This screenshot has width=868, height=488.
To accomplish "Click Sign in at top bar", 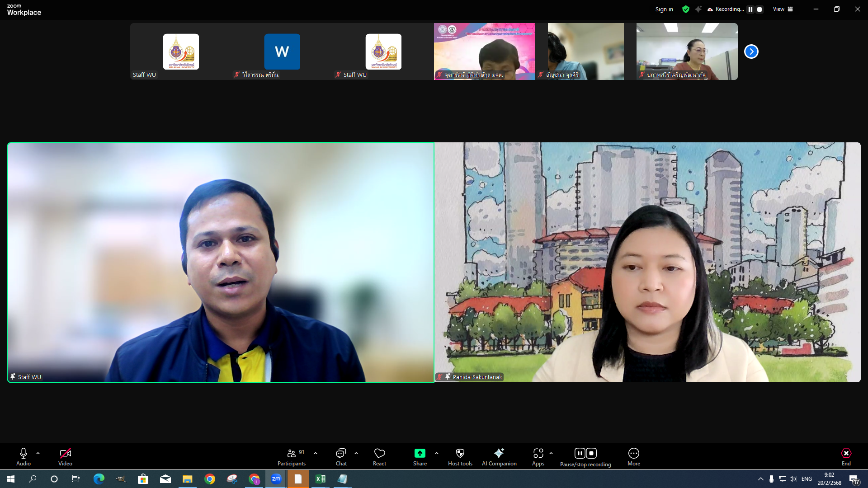I will coord(664,9).
